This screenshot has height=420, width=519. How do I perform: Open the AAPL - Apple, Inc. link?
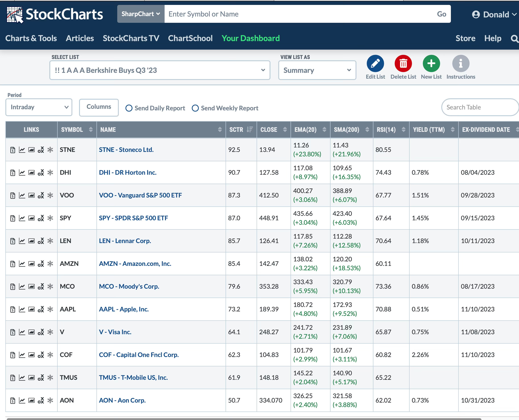[124, 309]
